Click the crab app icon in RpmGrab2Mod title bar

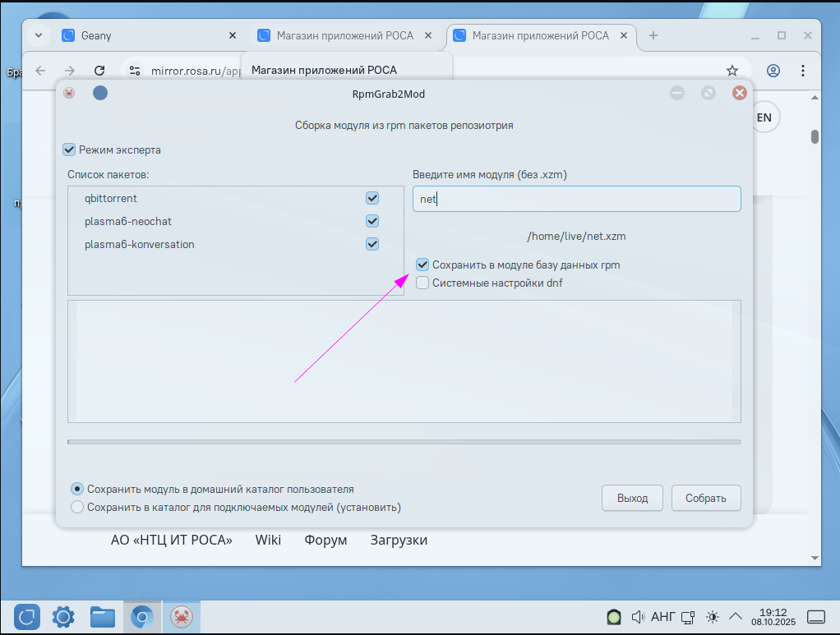pos(69,93)
